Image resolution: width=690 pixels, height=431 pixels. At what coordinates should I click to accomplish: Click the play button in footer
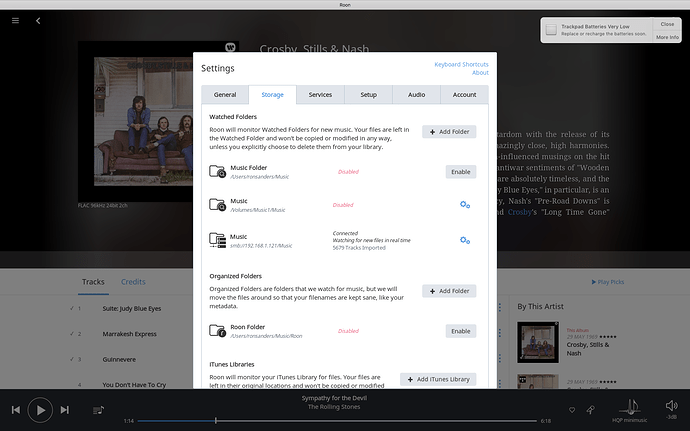[x=40, y=410]
